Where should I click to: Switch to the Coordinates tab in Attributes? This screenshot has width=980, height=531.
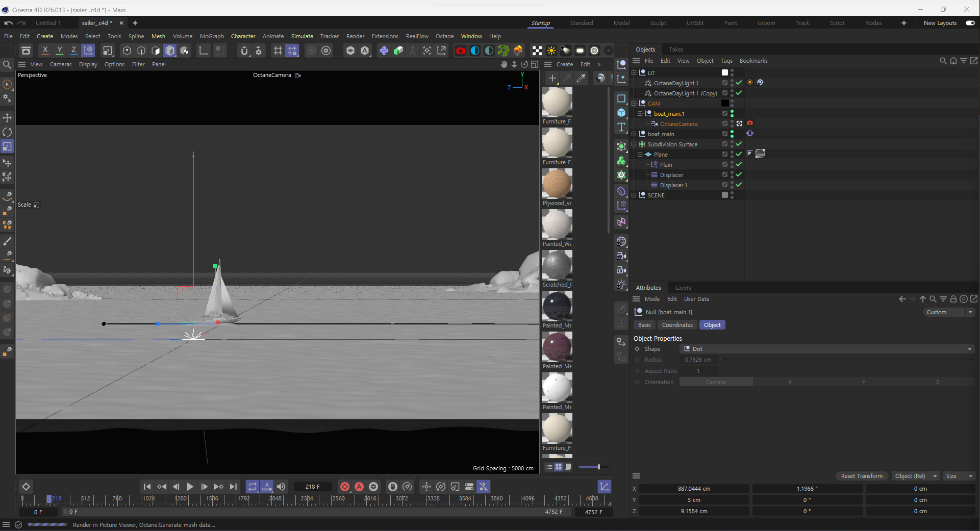677,325
